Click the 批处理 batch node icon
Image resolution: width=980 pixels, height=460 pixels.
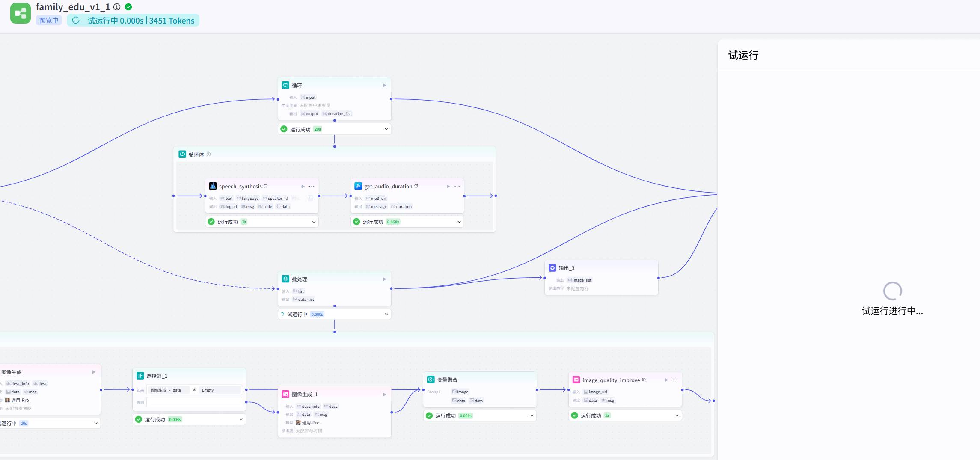point(285,279)
